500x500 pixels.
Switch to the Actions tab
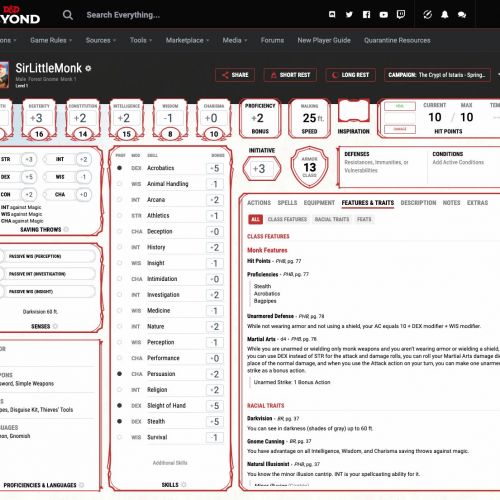pyautogui.click(x=259, y=203)
